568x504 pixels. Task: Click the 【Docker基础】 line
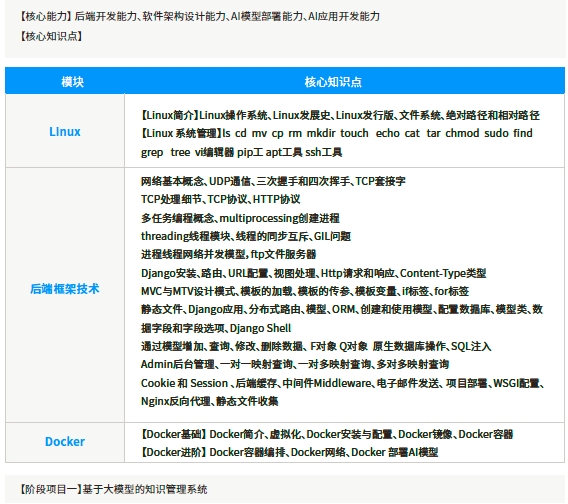pos(326,434)
